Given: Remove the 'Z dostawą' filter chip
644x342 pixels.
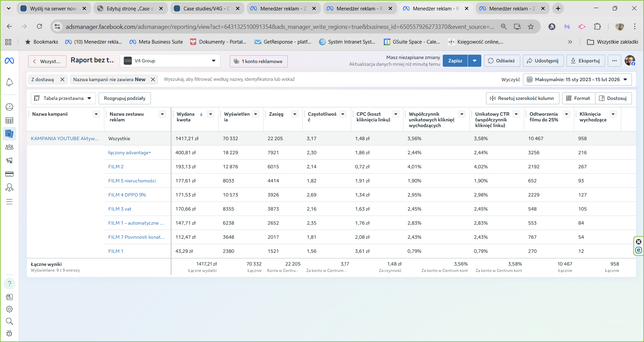Looking at the screenshot, I should click(x=62, y=79).
